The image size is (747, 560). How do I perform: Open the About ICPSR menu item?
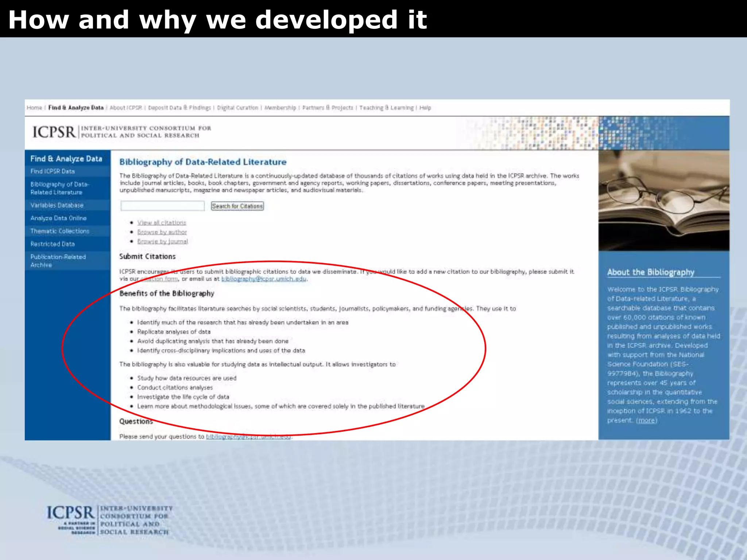coord(126,108)
